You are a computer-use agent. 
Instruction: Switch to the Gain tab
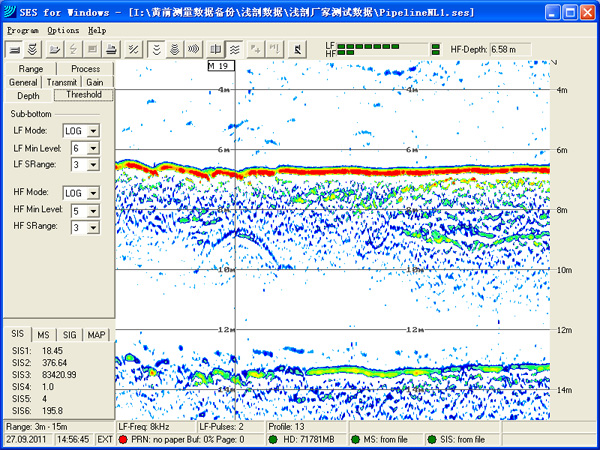coord(94,82)
